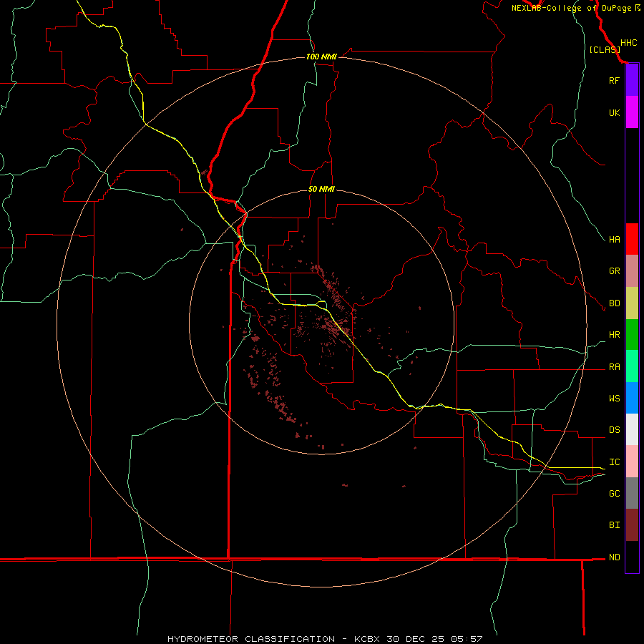The width and height of the screenshot is (644, 644).
Task: Click the white DS legend swatch
Action: pos(632,429)
